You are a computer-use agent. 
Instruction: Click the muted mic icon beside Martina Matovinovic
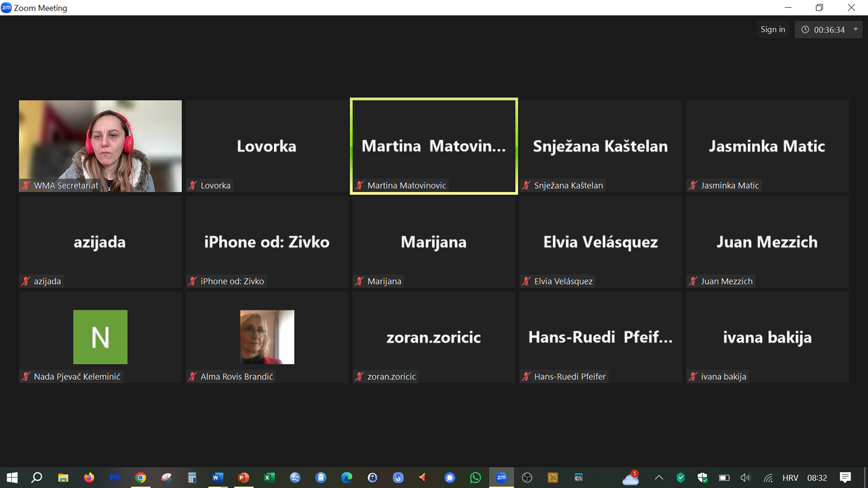click(359, 186)
